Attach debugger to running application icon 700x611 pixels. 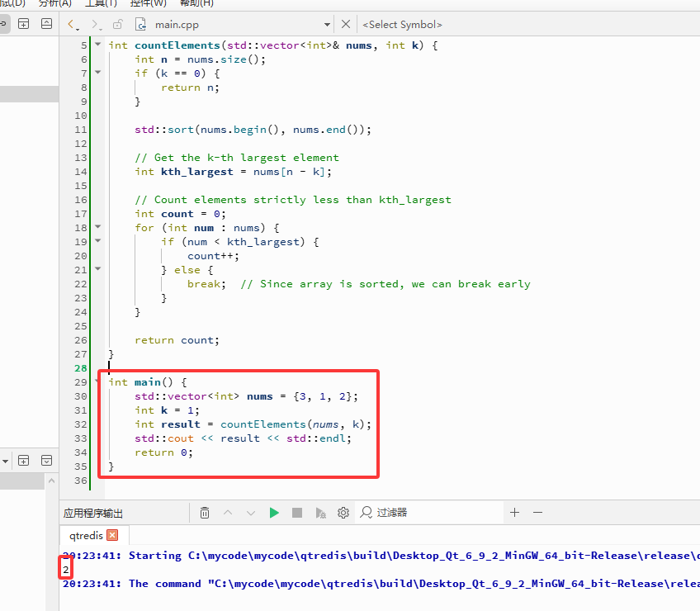pyautogui.click(x=320, y=513)
